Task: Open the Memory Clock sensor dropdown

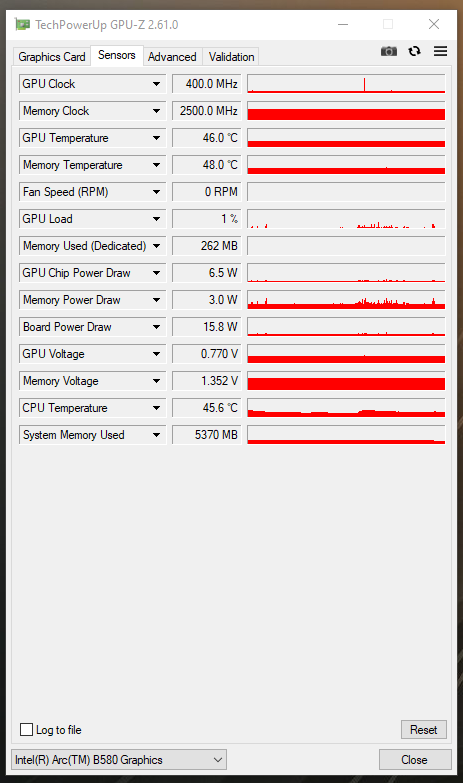Action: pos(92,111)
